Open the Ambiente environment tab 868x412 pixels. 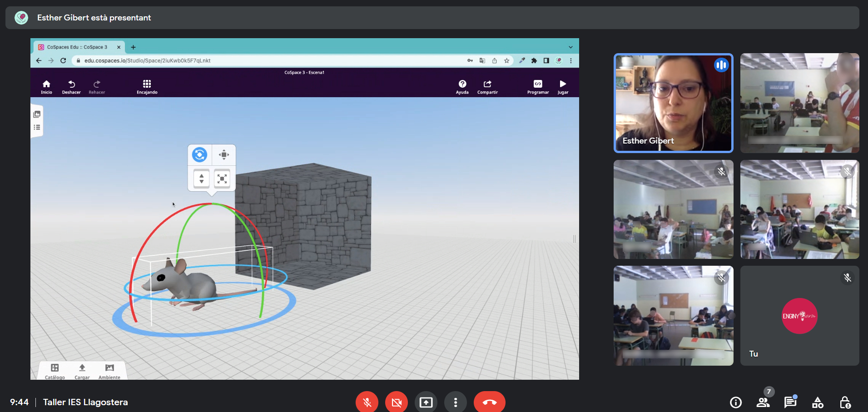109,371
